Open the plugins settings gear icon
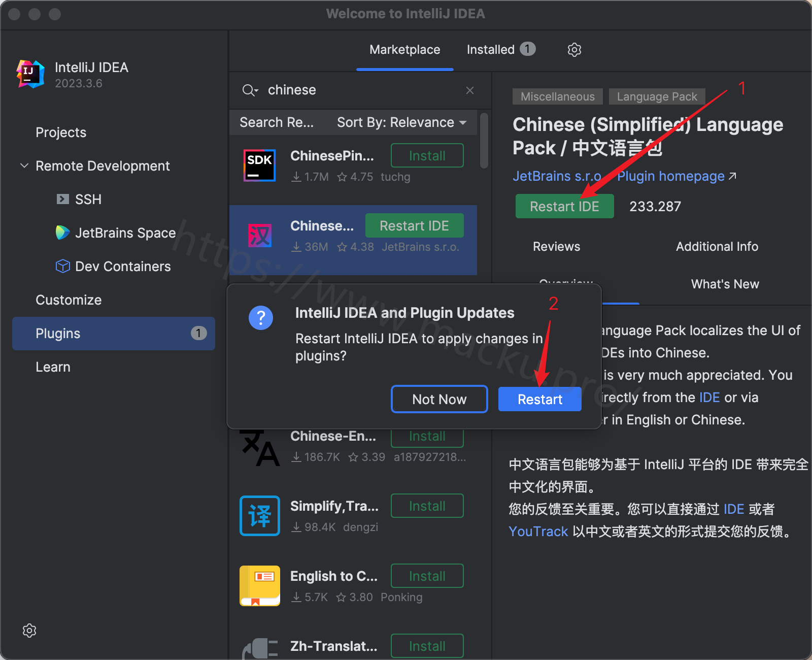The height and width of the screenshot is (660, 812). click(x=574, y=50)
